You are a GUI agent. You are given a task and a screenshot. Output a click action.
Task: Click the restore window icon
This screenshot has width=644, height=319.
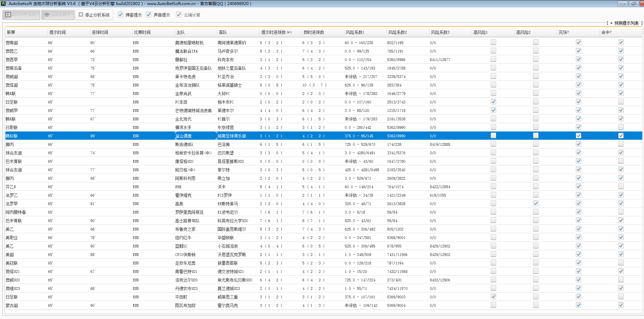633,4
